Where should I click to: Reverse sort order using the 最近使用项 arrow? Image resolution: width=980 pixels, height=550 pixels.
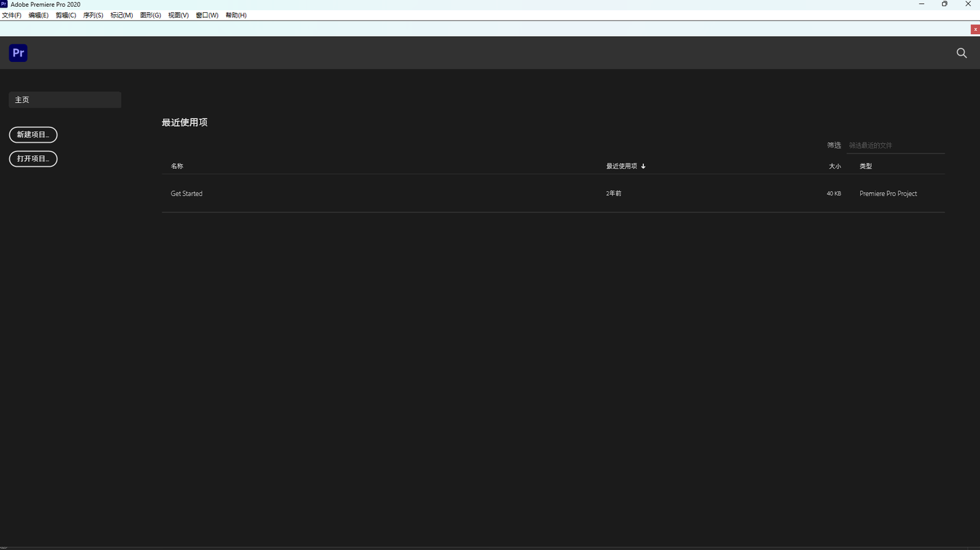[643, 166]
